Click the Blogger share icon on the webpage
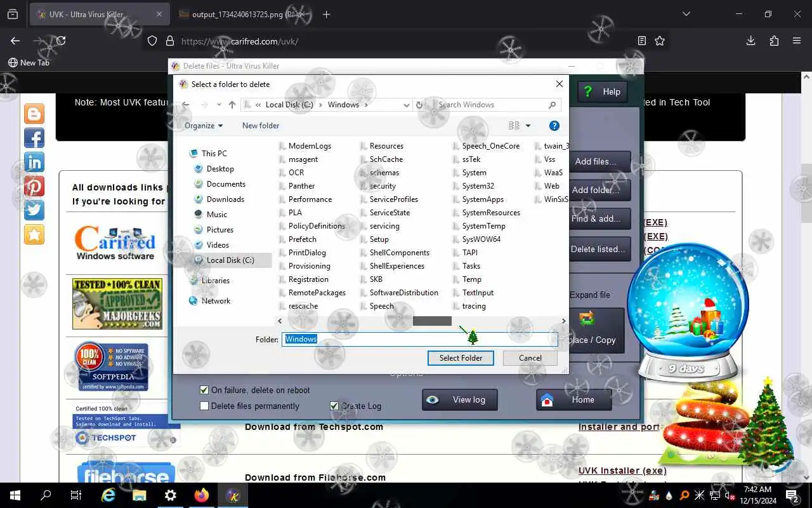 click(34, 114)
